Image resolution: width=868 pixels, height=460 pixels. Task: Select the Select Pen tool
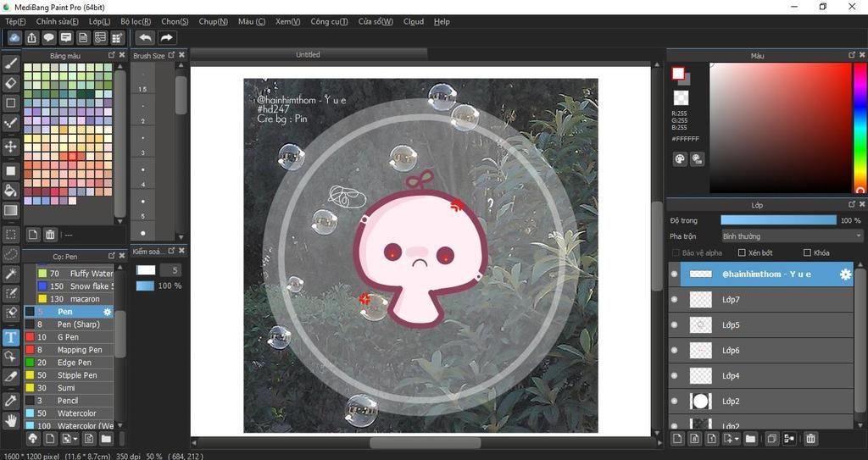tap(10, 293)
